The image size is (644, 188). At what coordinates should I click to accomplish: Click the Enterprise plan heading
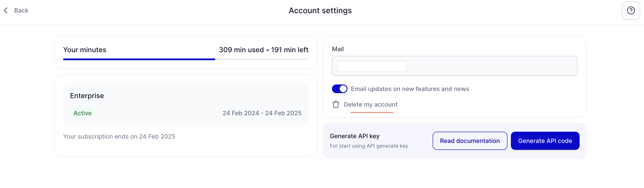point(87,96)
